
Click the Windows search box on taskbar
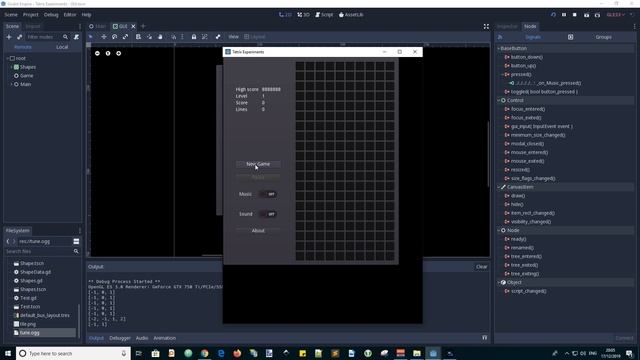tap(73, 353)
